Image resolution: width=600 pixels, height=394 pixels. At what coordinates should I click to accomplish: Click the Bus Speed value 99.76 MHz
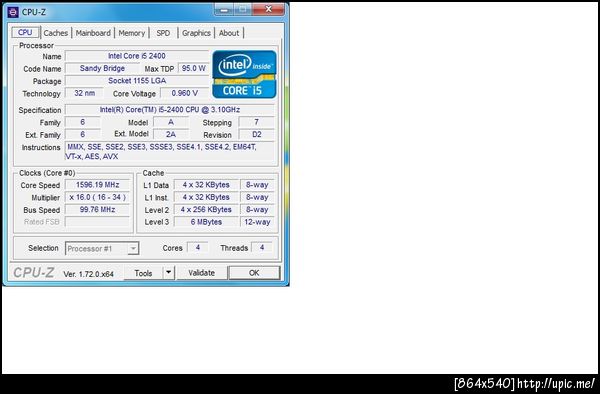coord(98,210)
